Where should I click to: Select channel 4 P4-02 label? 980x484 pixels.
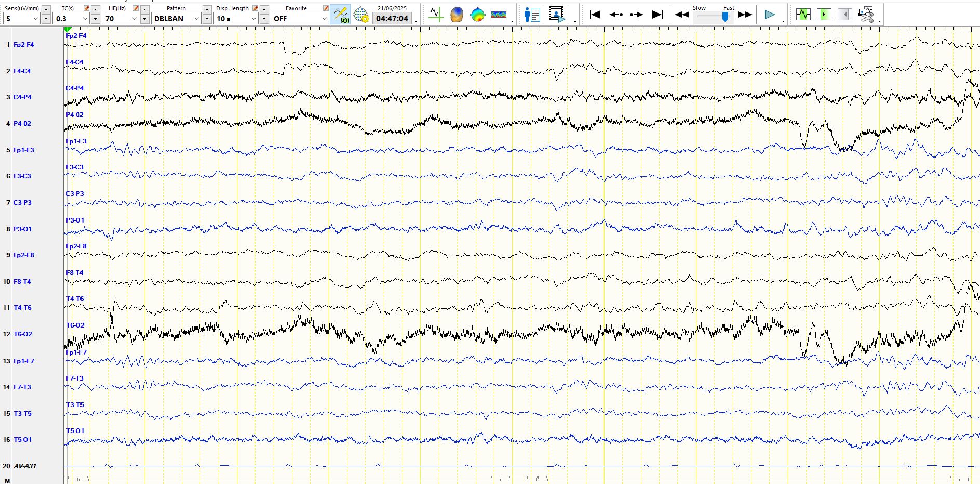(x=22, y=124)
